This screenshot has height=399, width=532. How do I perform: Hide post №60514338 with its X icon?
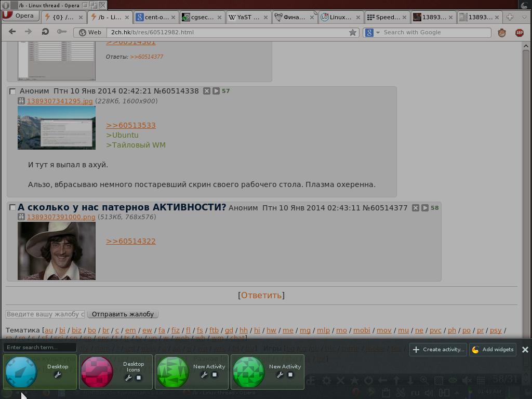(x=207, y=91)
